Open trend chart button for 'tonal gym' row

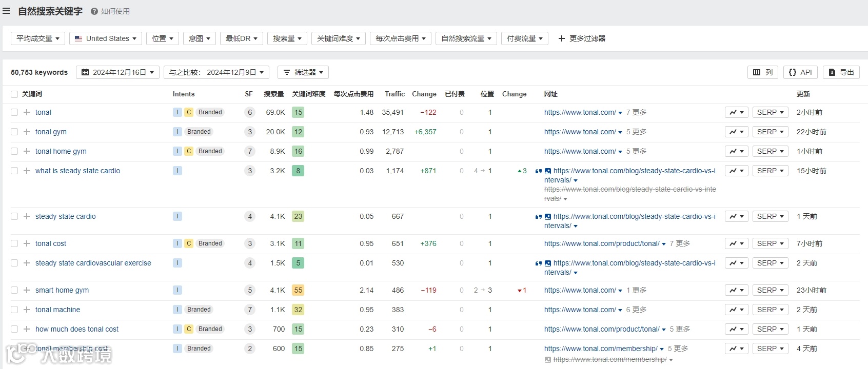point(737,132)
